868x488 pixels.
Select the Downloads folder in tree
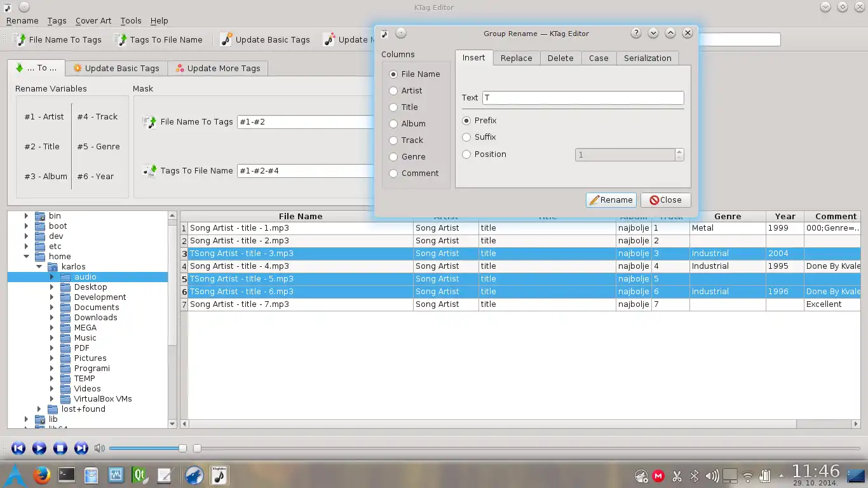[x=95, y=318]
